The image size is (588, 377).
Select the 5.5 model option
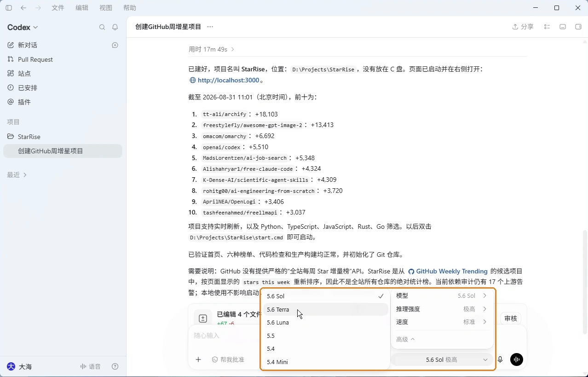[325, 336]
